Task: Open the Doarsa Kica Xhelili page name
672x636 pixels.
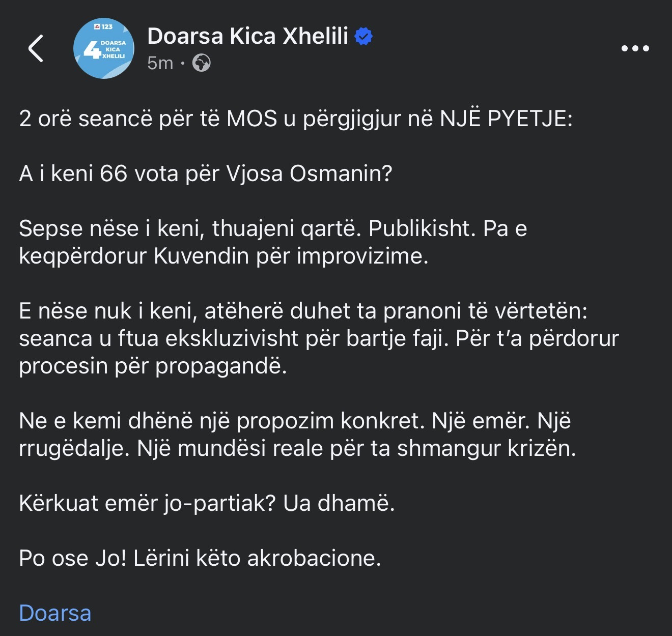Action: tap(247, 36)
